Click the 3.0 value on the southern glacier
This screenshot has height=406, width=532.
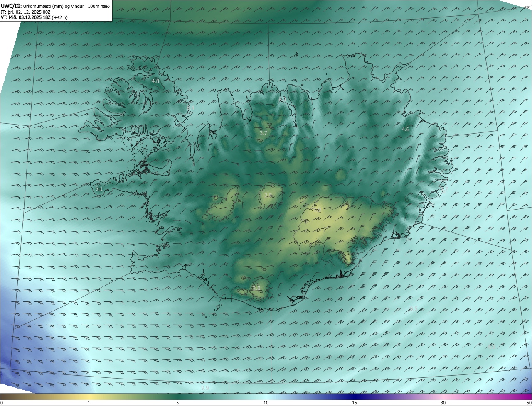(x=256, y=288)
